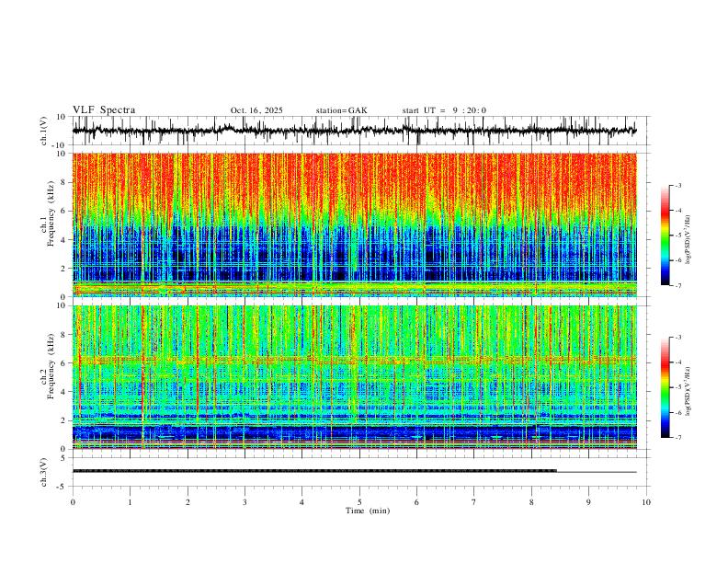Click the 'Time (min)' axis label
Screen dimensions: 728x563
click(x=368, y=511)
